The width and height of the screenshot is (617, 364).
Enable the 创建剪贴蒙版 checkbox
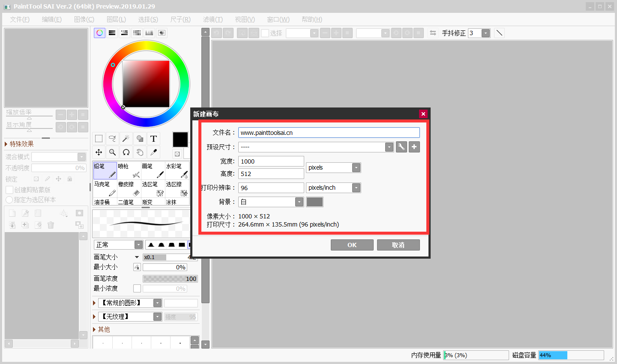[x=9, y=190]
